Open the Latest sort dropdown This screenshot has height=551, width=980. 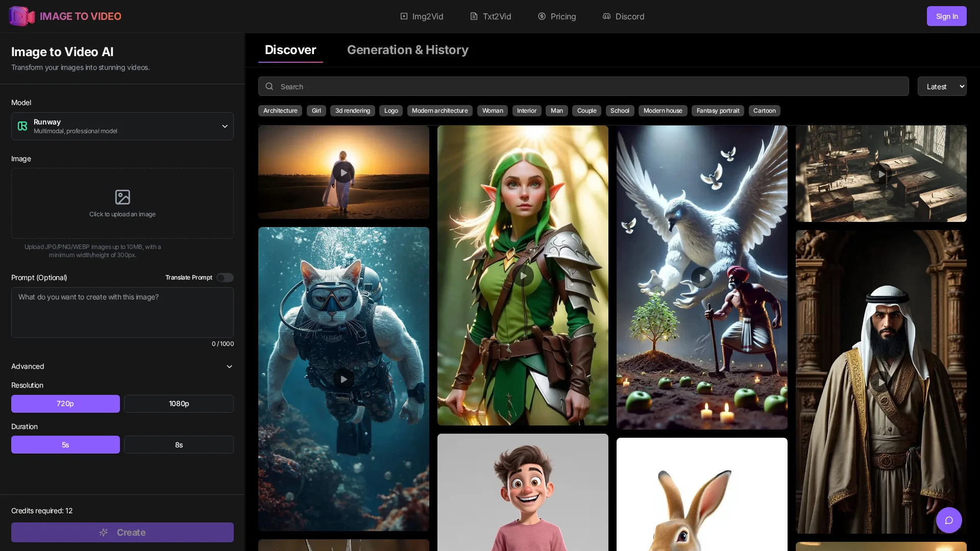pyautogui.click(x=942, y=87)
